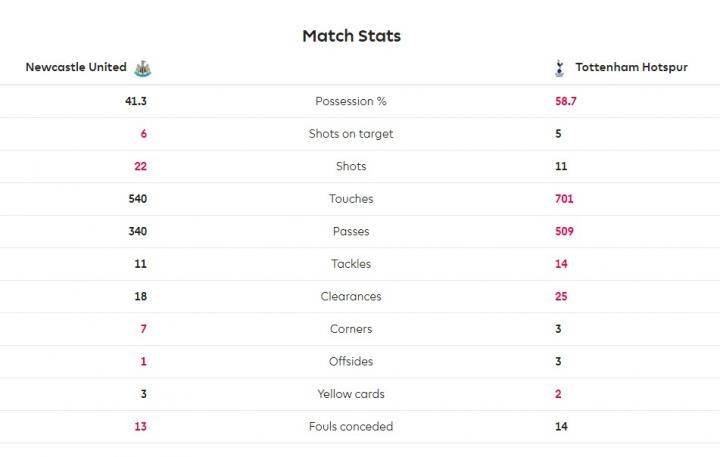The width and height of the screenshot is (720, 457).
Task: Click Newcastle's 22 shots value
Action: (x=141, y=166)
